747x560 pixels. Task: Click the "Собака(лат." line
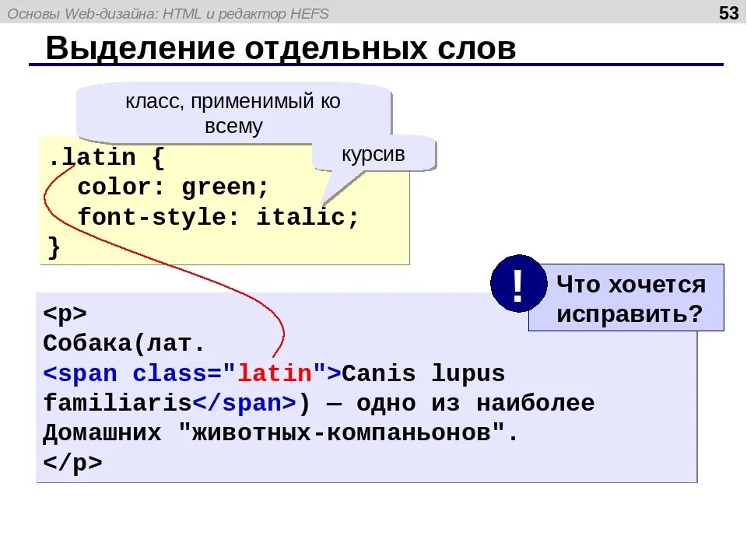[x=124, y=343]
